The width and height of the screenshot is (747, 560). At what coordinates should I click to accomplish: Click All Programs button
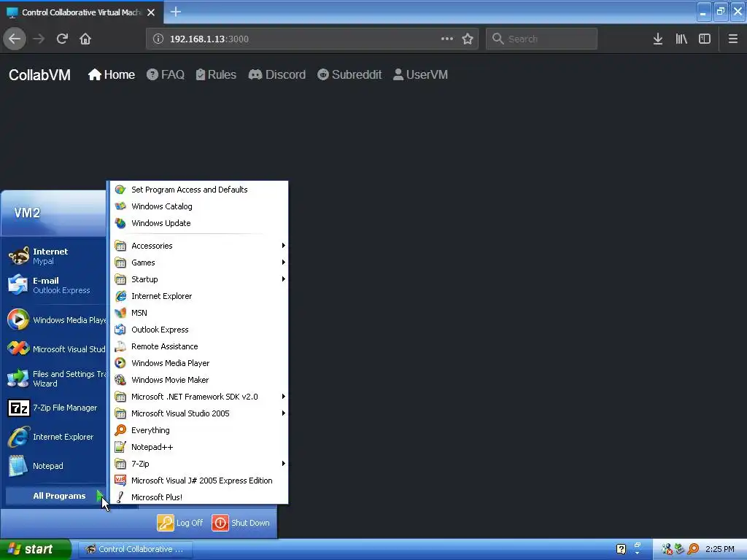pyautogui.click(x=55, y=496)
